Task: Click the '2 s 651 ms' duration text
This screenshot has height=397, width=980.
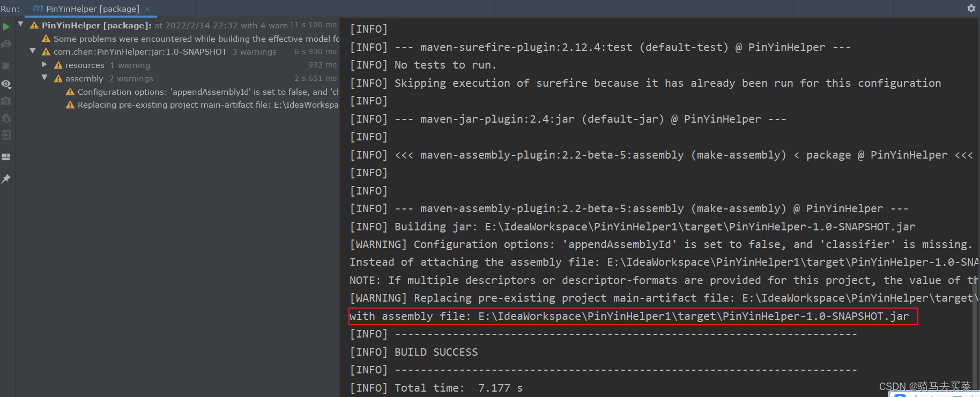Action: (316, 78)
